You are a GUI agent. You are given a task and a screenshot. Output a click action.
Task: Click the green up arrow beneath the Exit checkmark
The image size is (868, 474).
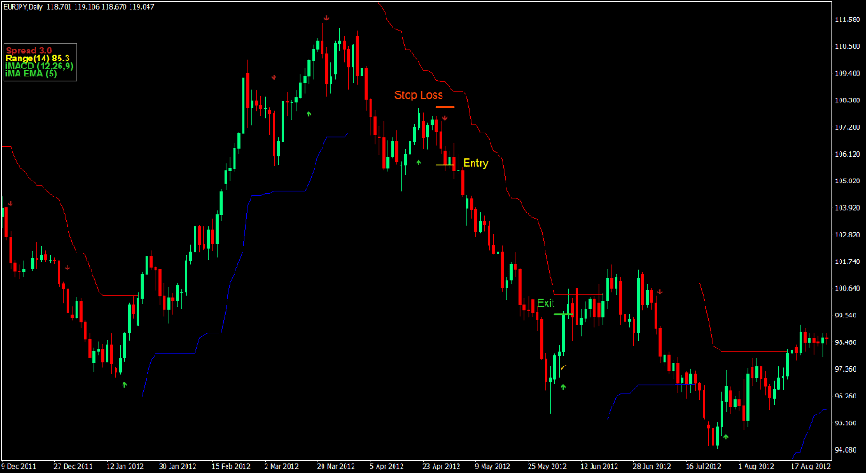point(563,388)
